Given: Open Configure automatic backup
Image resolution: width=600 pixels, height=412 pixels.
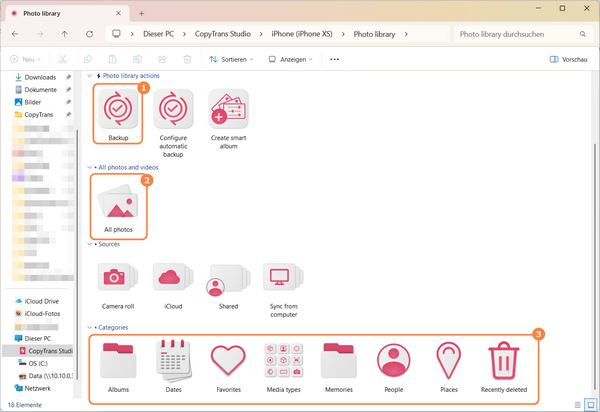Looking at the screenshot, I should click(174, 112).
